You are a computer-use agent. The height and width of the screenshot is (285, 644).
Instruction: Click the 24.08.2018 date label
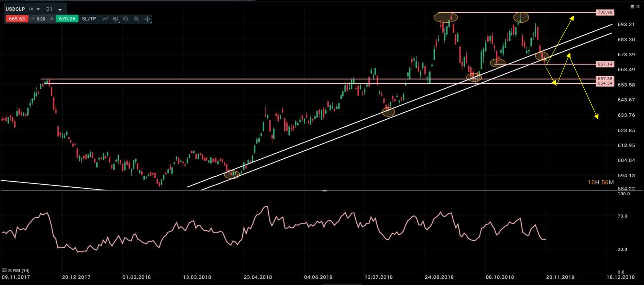click(x=440, y=277)
